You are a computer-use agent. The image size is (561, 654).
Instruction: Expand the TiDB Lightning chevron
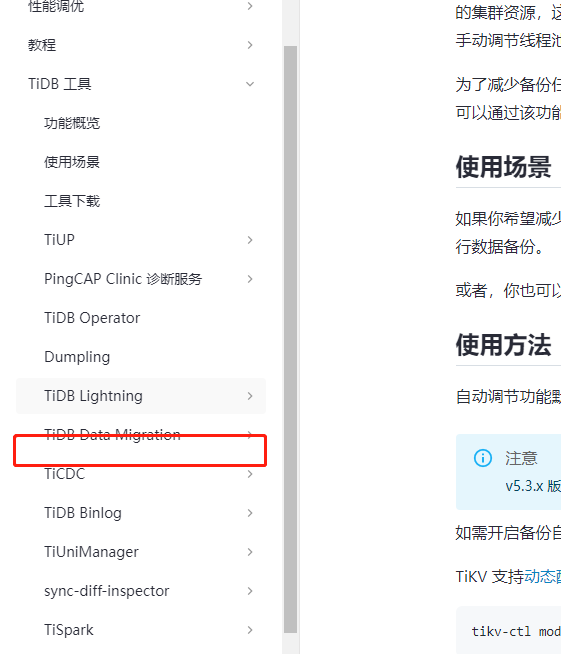[250, 396]
